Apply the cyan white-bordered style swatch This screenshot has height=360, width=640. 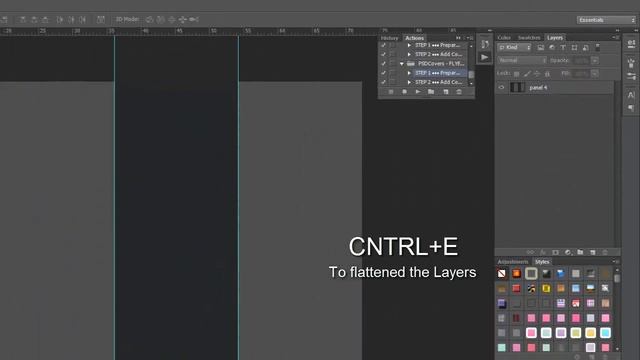click(605, 333)
